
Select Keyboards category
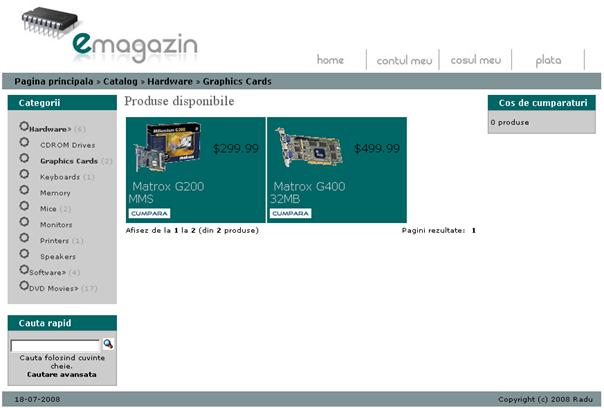tap(60, 177)
